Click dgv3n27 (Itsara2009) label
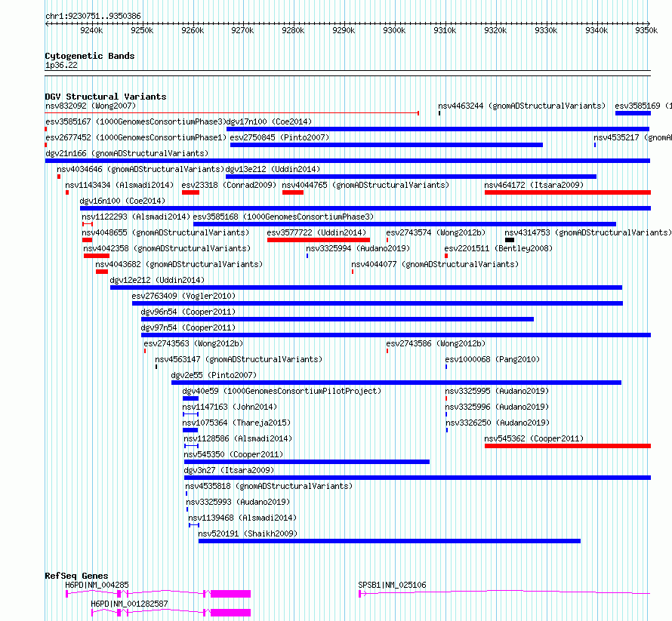The image size is (672, 621). 229,470
